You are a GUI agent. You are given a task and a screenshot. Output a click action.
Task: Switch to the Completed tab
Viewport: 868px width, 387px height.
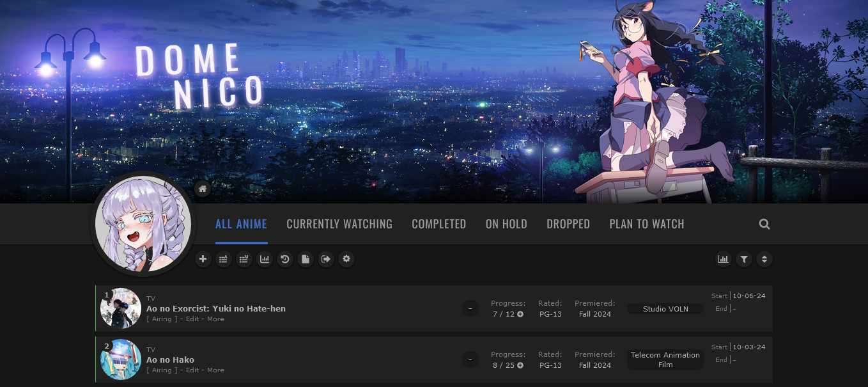(x=439, y=224)
